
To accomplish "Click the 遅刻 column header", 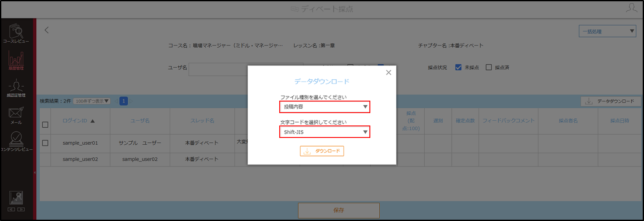I will pyautogui.click(x=438, y=121).
